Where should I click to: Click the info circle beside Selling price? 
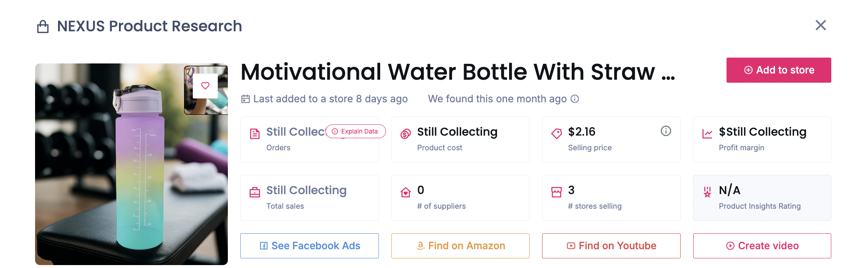tap(666, 131)
